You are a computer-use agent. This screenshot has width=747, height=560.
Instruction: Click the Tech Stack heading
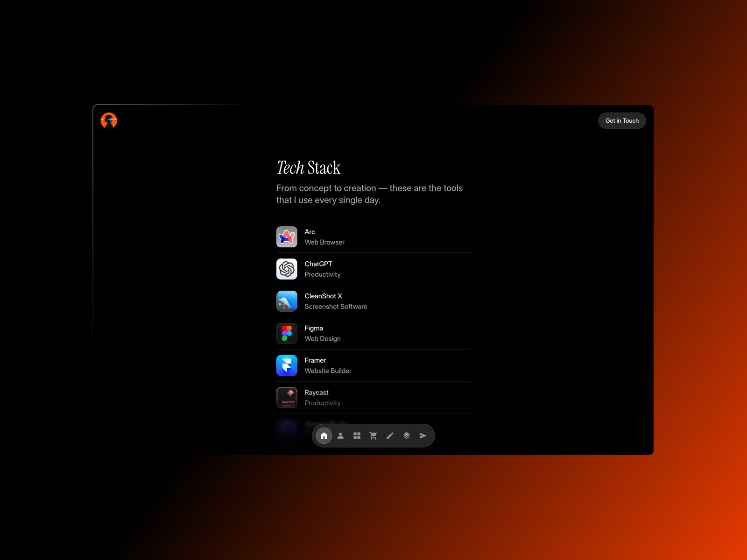tap(309, 168)
